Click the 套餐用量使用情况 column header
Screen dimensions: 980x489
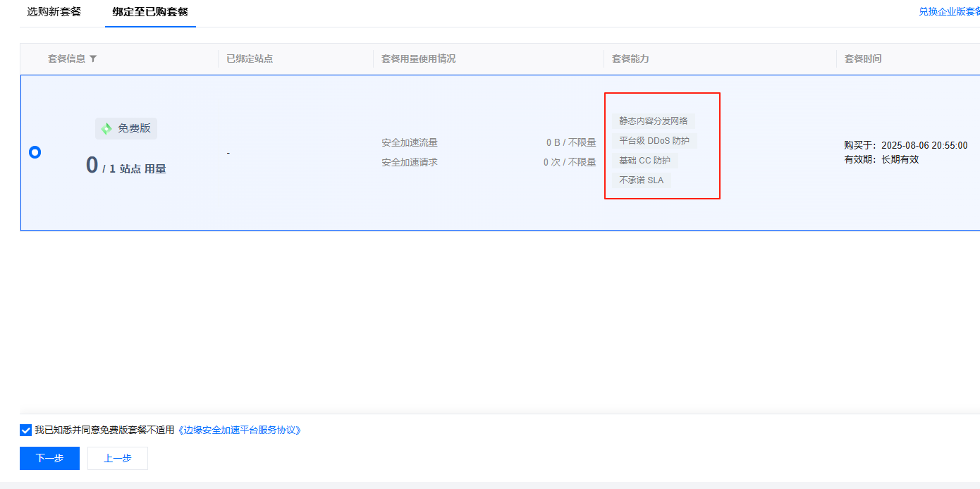coord(418,59)
